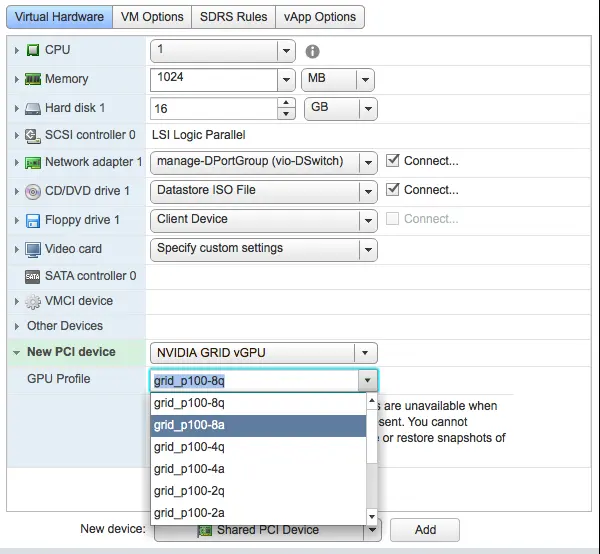The height and width of the screenshot is (554, 600).
Task: Click the Memory 1024 value field
Action: (214, 80)
